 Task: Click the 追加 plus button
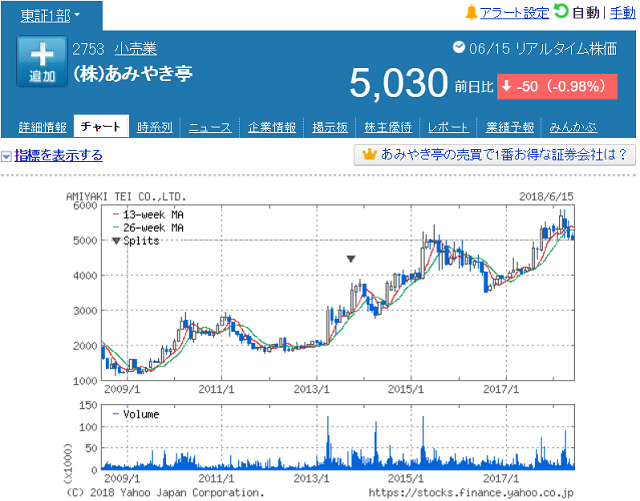pyautogui.click(x=42, y=61)
